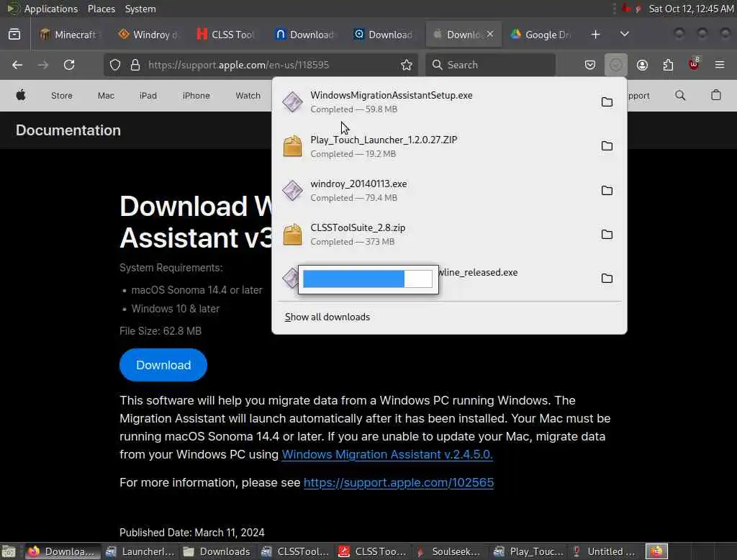The height and width of the screenshot is (560, 737).
Task: Expand the list all tabs chevron
Action: (x=625, y=35)
